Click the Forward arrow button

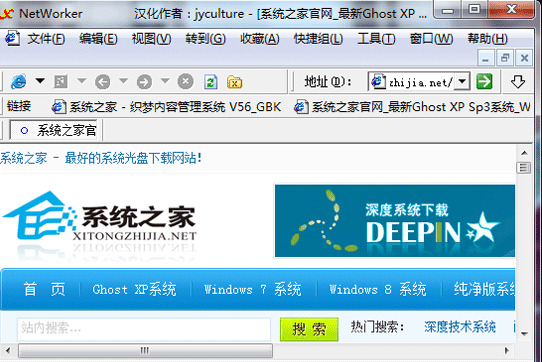(144, 82)
